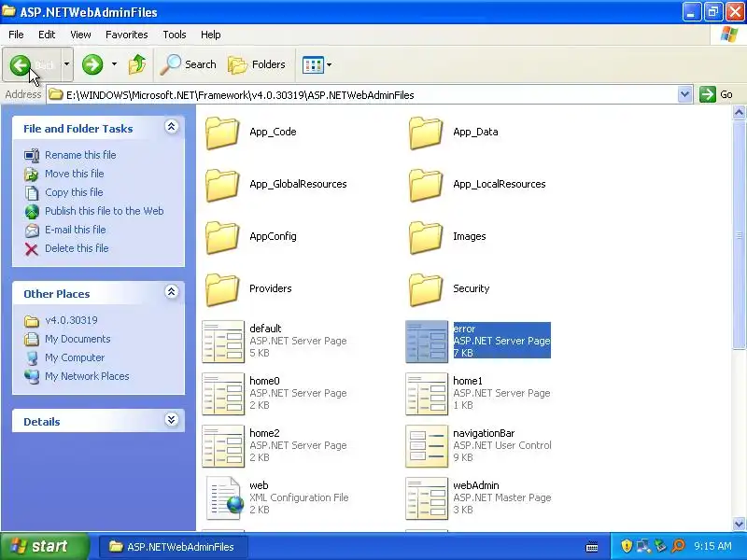Click Copy this file link
This screenshot has width=747, height=560.
pos(74,192)
